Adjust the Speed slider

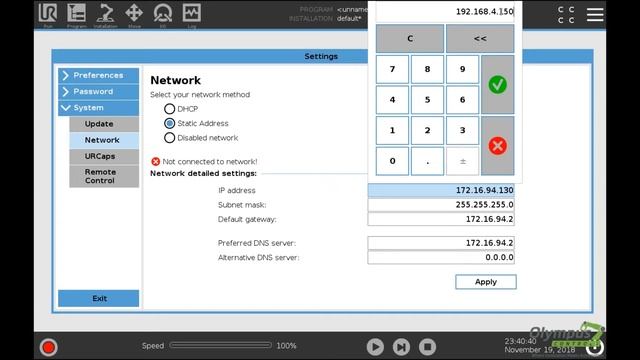pyautogui.click(x=220, y=345)
